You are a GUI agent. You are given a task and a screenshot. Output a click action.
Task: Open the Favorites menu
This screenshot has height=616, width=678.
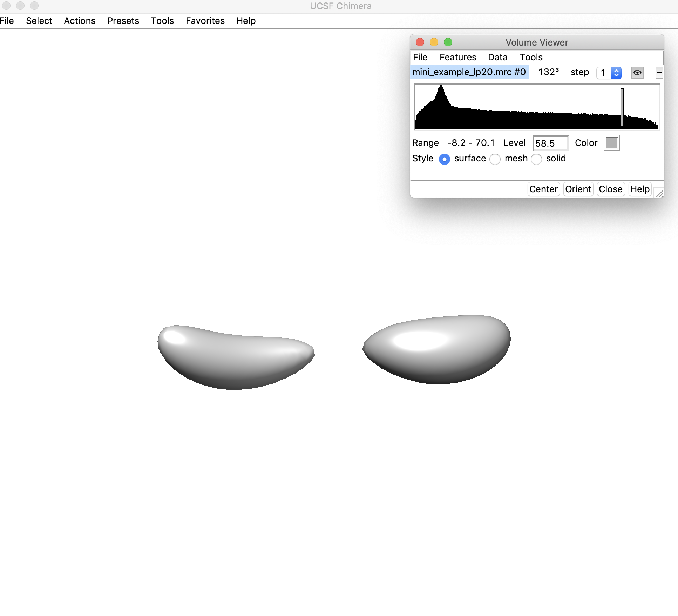click(205, 21)
